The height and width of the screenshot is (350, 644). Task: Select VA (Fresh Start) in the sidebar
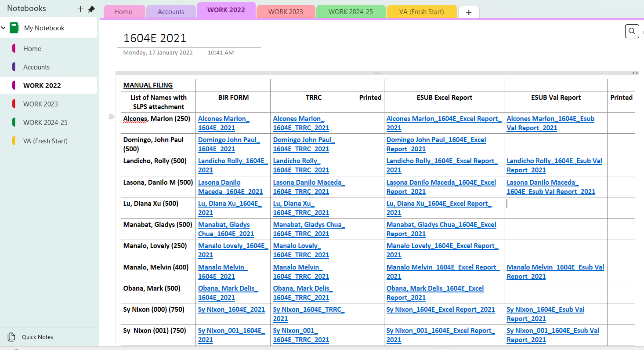[x=48, y=141]
